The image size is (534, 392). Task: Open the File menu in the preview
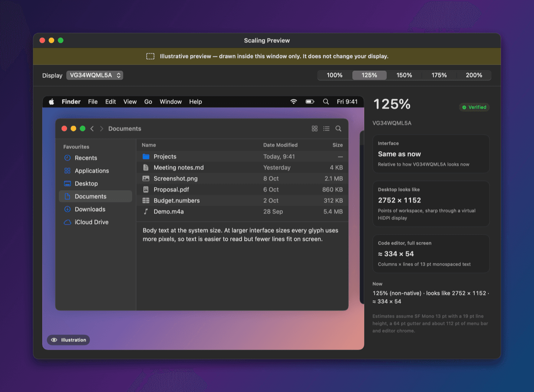(93, 102)
